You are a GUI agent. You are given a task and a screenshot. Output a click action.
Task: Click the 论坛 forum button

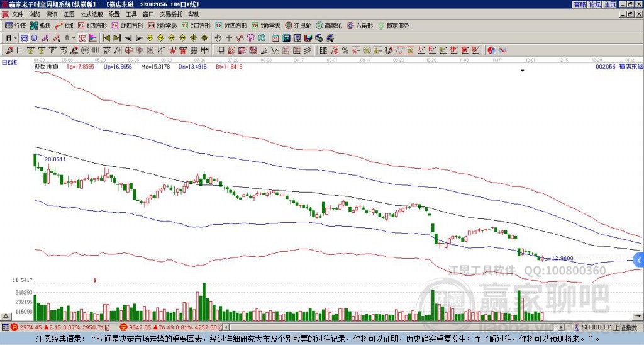pyautogui.click(x=595, y=4)
